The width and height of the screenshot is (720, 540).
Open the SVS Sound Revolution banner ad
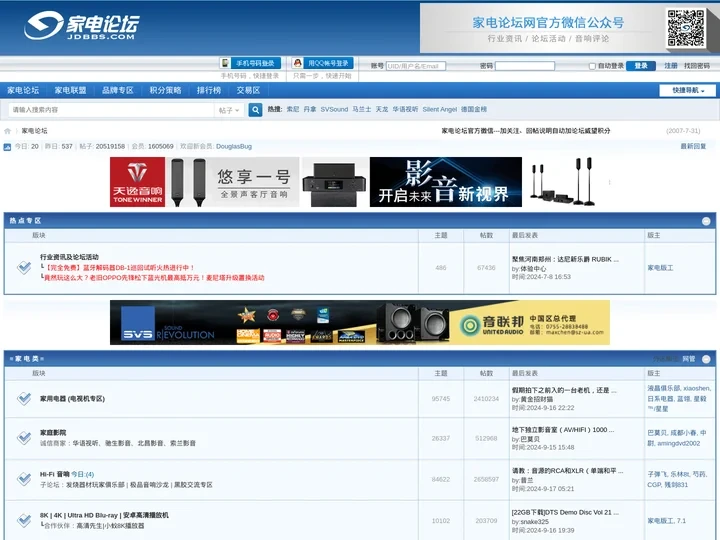click(360, 322)
